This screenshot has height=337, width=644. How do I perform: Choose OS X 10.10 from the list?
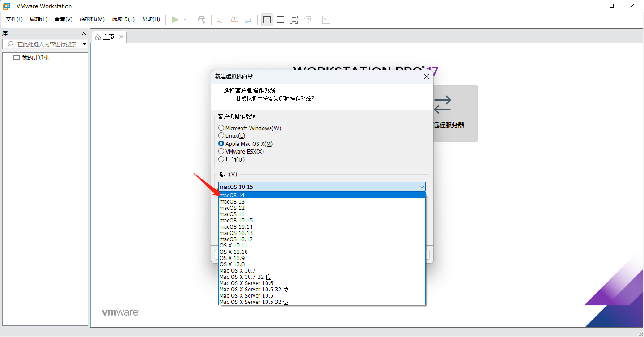pos(322,252)
